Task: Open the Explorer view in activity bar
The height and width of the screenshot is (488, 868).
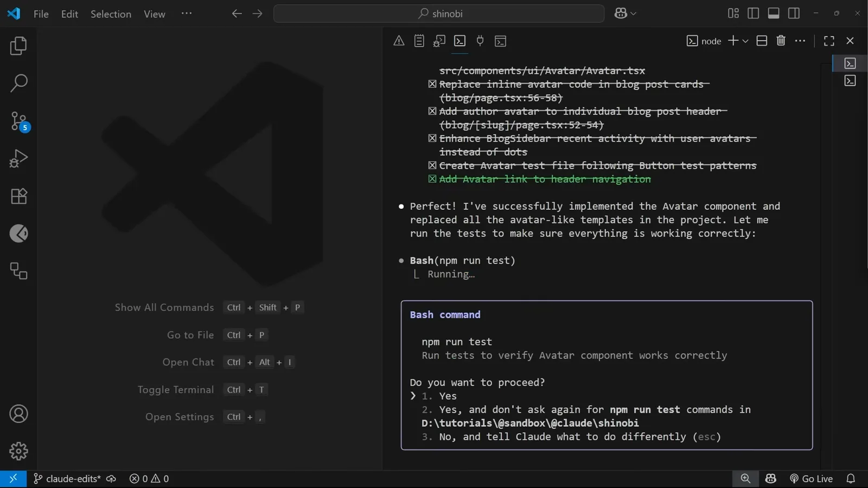Action: [x=18, y=46]
